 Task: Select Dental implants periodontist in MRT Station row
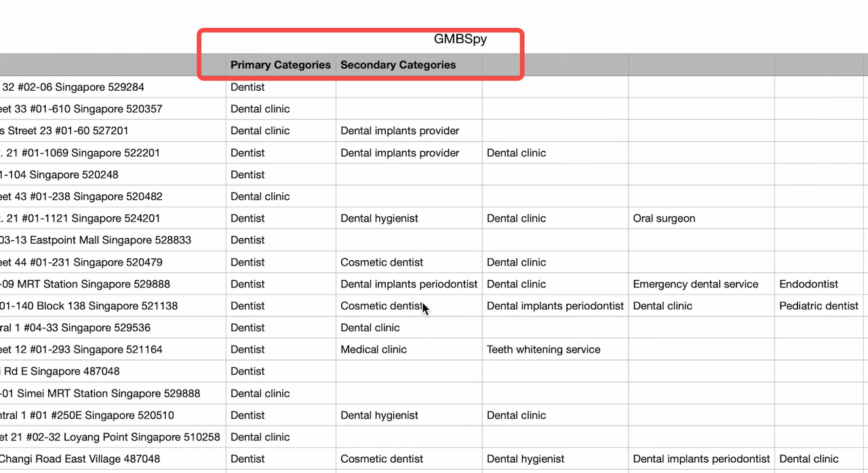point(409,284)
